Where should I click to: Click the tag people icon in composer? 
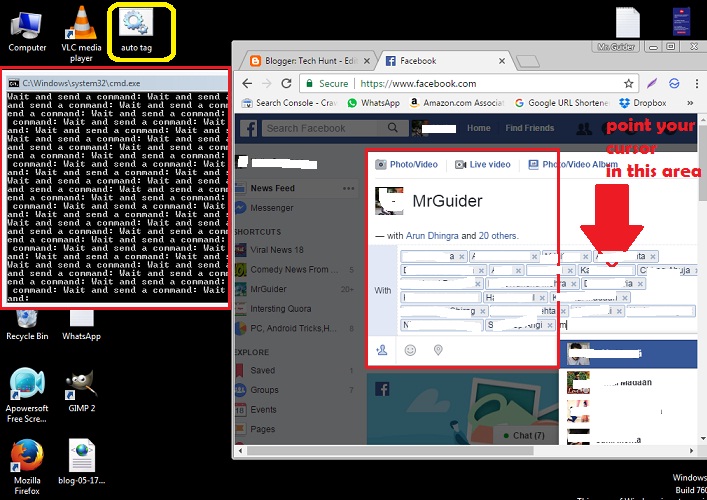(381, 350)
